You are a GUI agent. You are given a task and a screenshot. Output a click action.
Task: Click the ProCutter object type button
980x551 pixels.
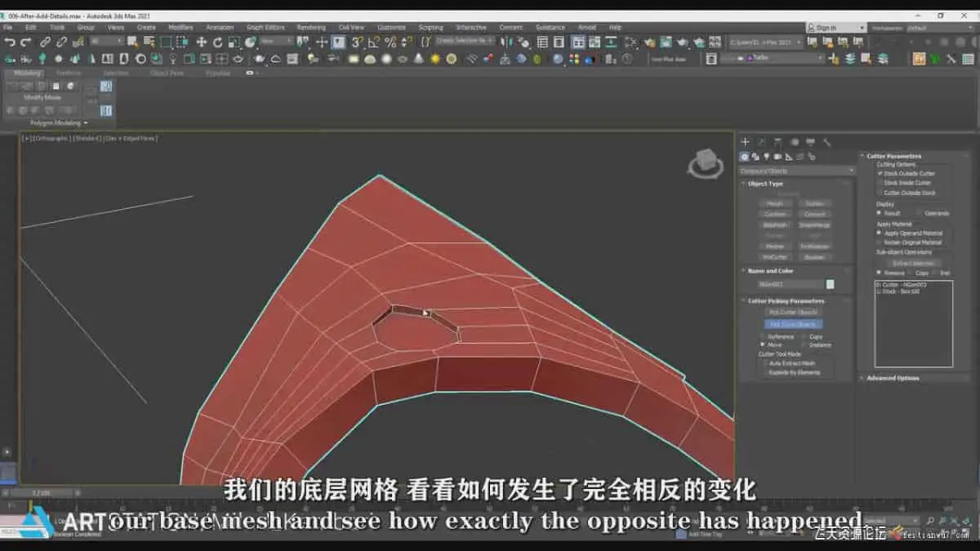point(775,257)
